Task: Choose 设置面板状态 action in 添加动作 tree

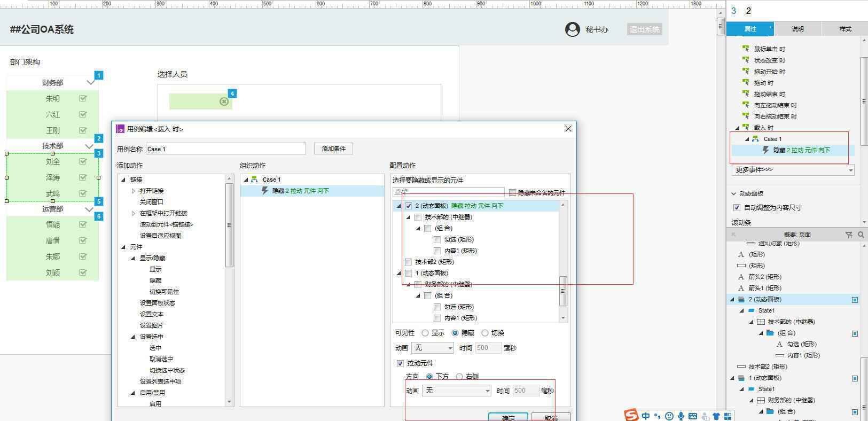Action: 158,303
